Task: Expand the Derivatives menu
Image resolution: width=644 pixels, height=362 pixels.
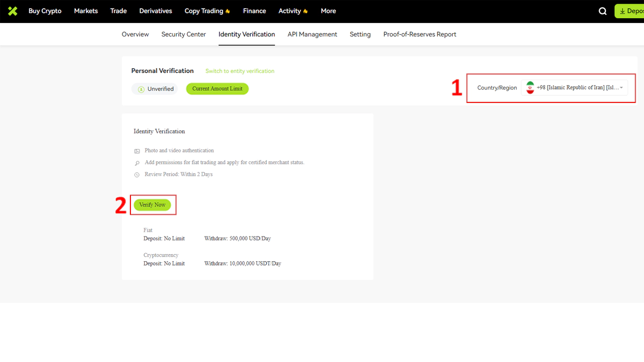Action: click(x=156, y=11)
